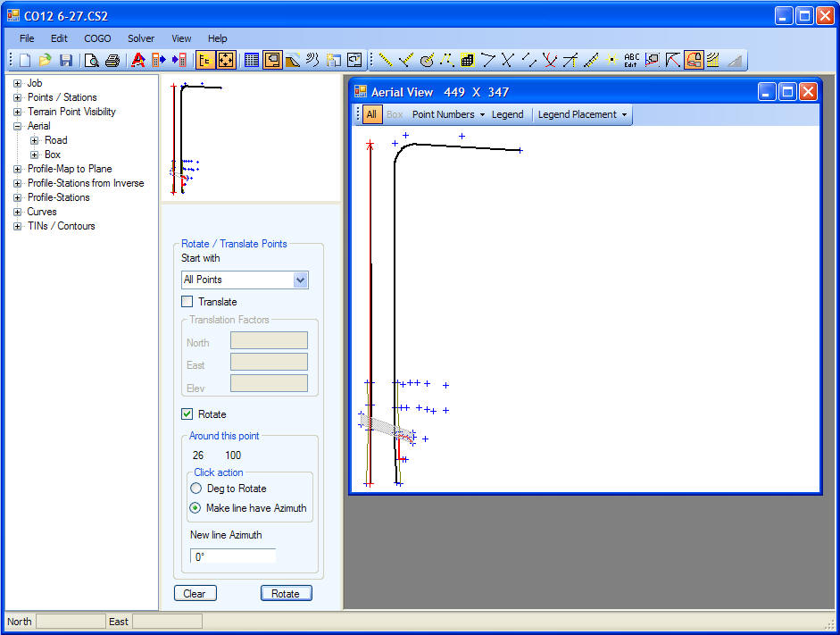Select the Profile-Stations tree item
Screen dimensions: 840x635
pyautogui.click(x=58, y=197)
